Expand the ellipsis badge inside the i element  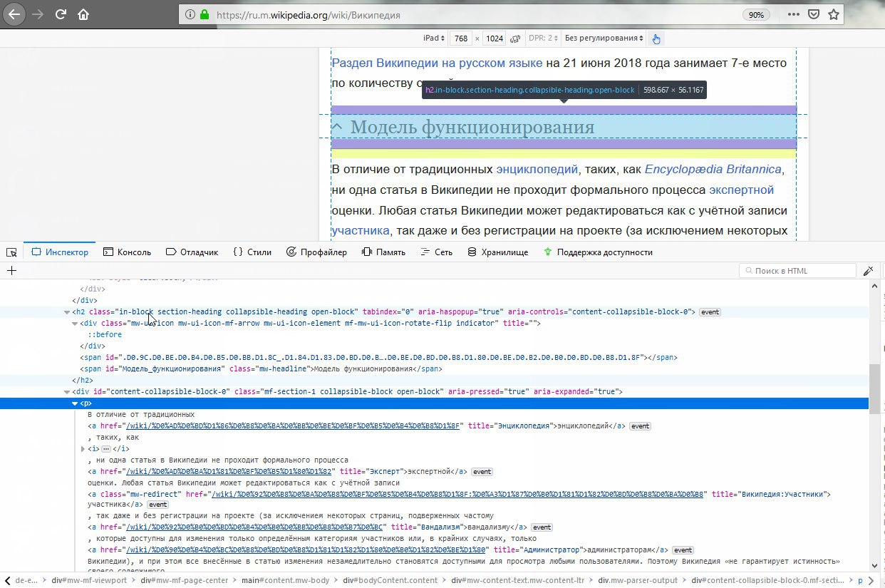[x=106, y=449]
